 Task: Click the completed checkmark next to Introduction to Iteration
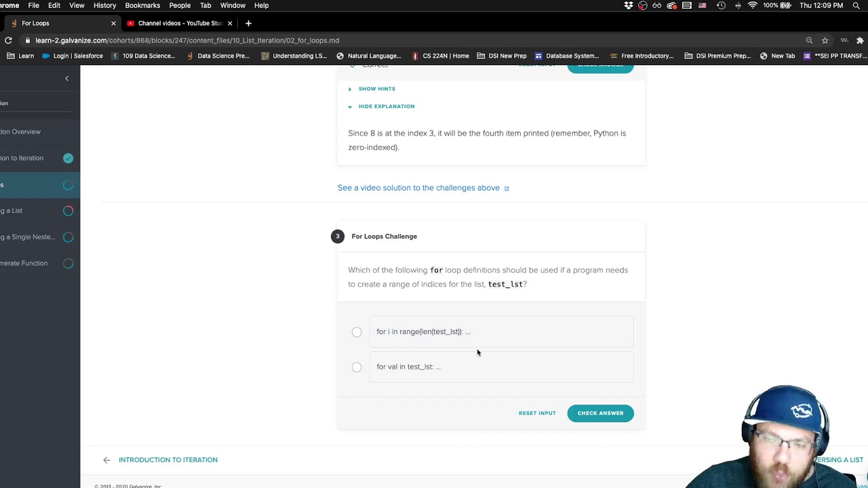tap(68, 158)
